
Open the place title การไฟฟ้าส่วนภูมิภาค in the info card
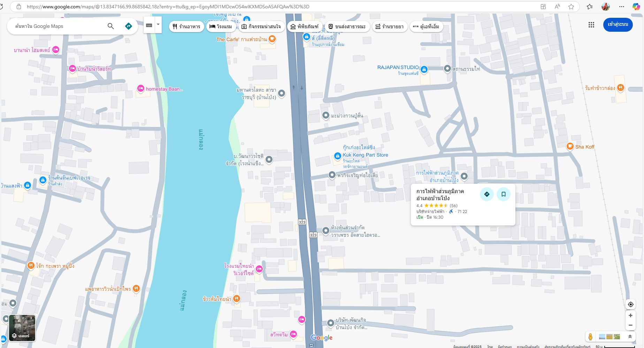(440, 195)
